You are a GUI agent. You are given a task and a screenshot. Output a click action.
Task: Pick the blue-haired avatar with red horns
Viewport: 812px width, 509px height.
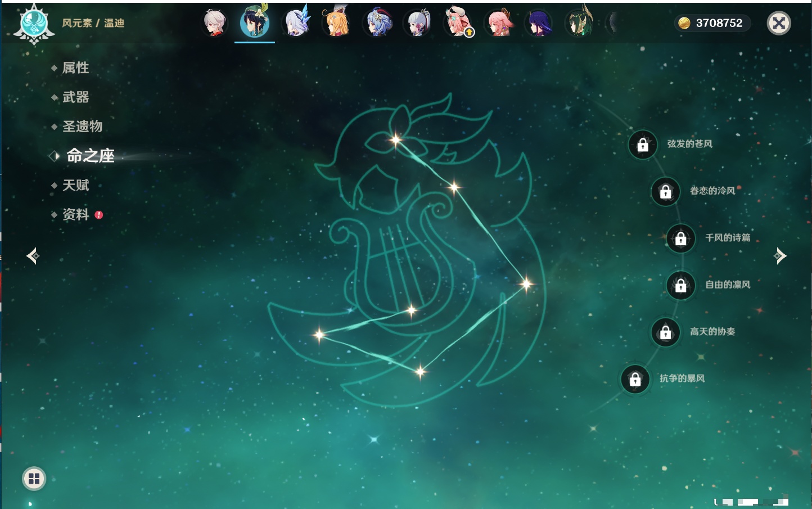[377, 23]
